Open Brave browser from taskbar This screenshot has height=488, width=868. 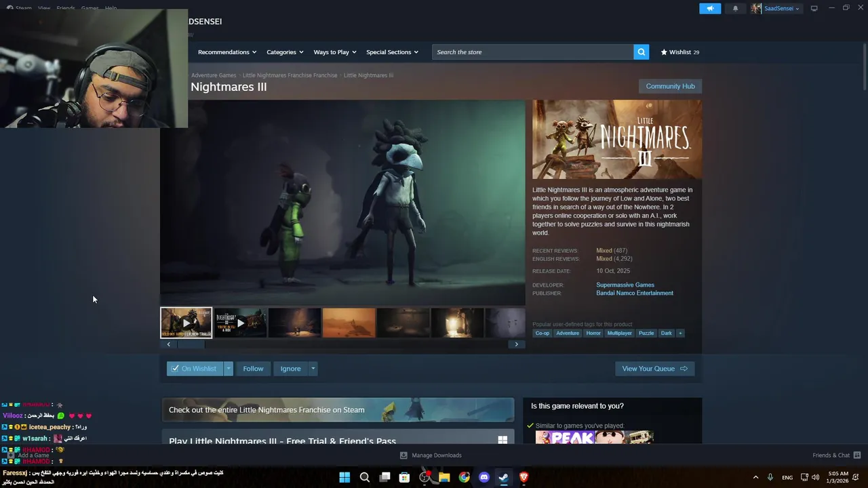(524, 477)
